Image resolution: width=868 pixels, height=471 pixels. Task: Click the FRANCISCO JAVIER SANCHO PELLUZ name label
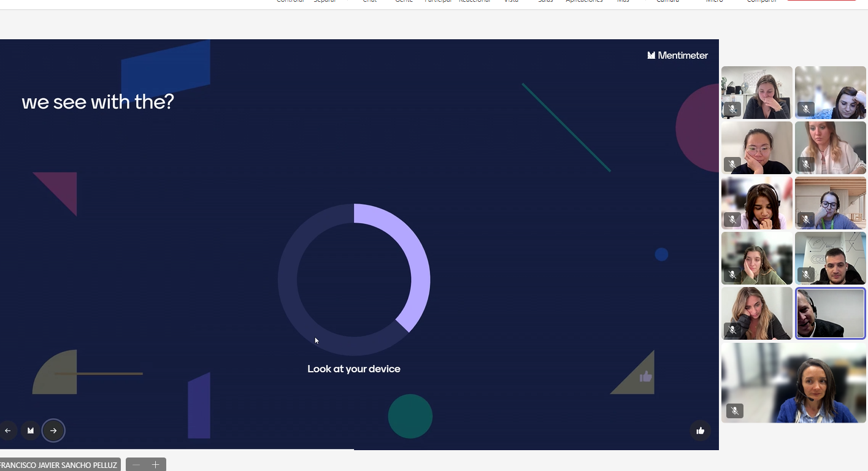pos(59,465)
